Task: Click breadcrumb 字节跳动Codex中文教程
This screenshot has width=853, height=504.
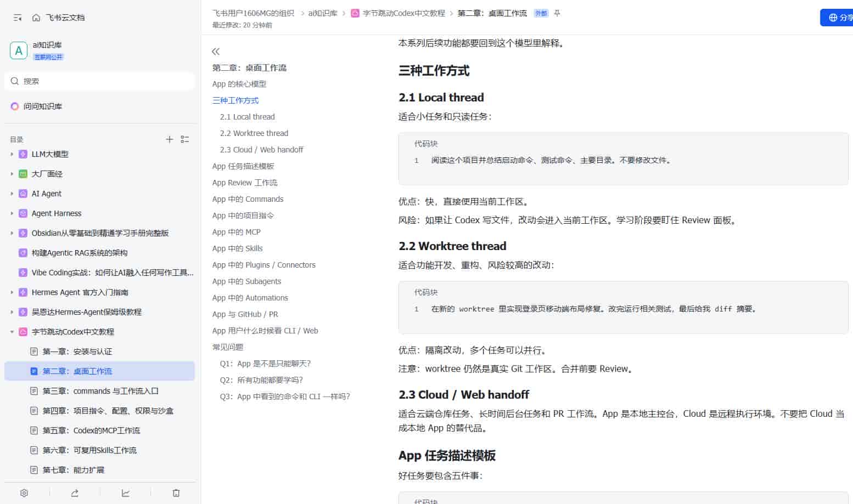Action: [x=403, y=13]
